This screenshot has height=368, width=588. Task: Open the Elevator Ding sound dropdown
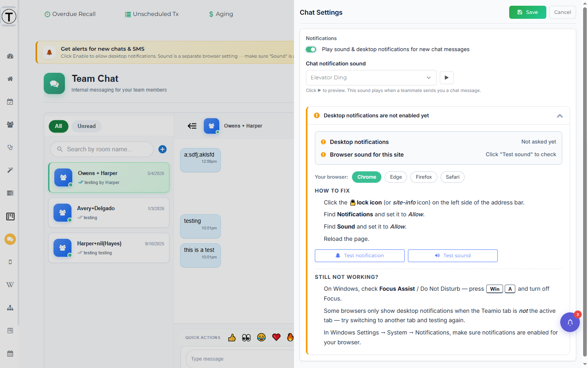371,78
